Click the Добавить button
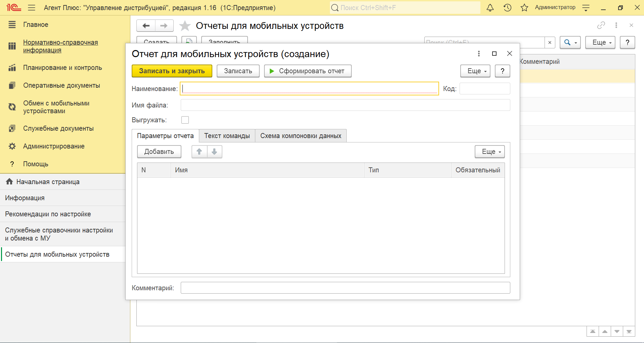Image resolution: width=644 pixels, height=343 pixels. [159, 152]
